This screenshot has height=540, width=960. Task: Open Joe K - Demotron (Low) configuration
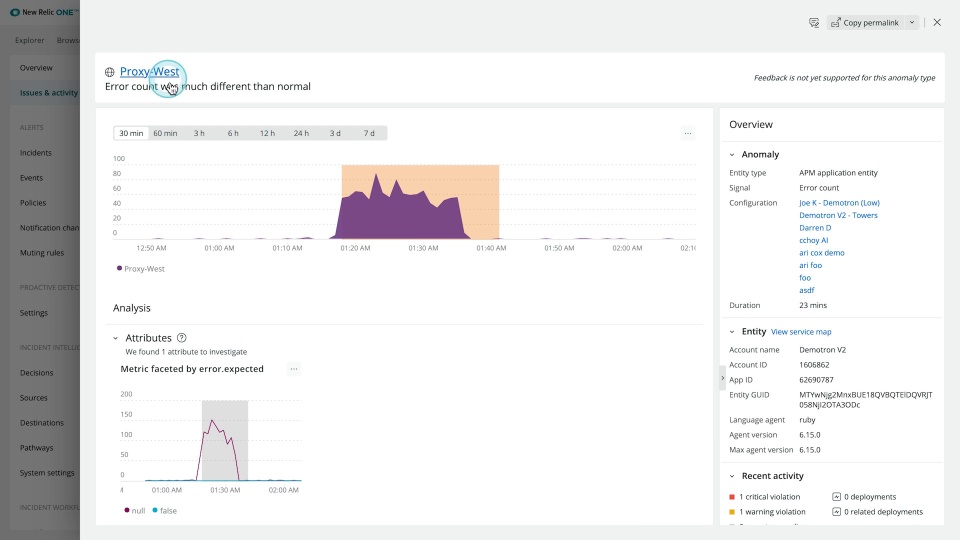pos(839,203)
